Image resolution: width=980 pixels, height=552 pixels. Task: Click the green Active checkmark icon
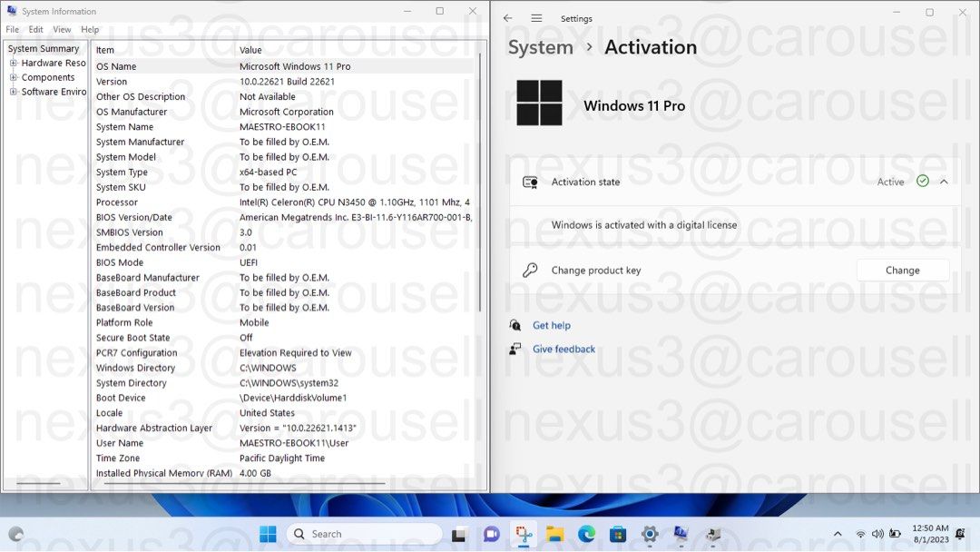pos(923,182)
